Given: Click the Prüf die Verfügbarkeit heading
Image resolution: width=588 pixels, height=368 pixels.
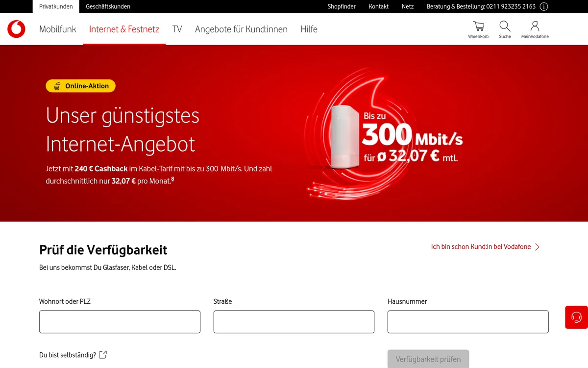Looking at the screenshot, I should pyautogui.click(x=103, y=250).
